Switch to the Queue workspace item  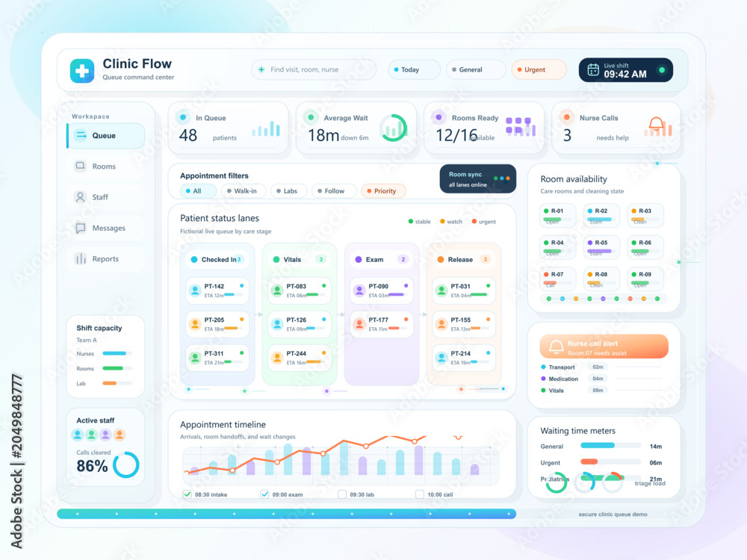click(x=106, y=136)
